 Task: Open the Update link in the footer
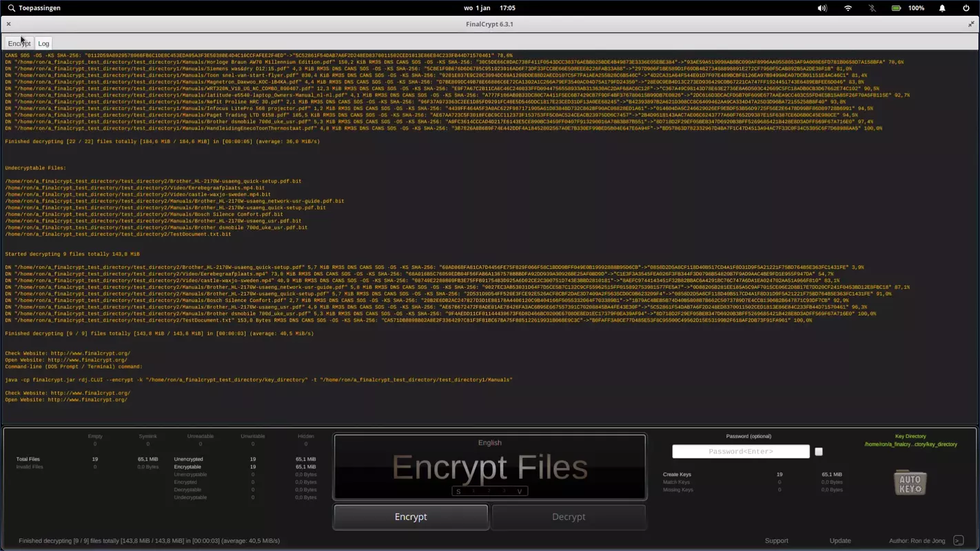point(840,541)
